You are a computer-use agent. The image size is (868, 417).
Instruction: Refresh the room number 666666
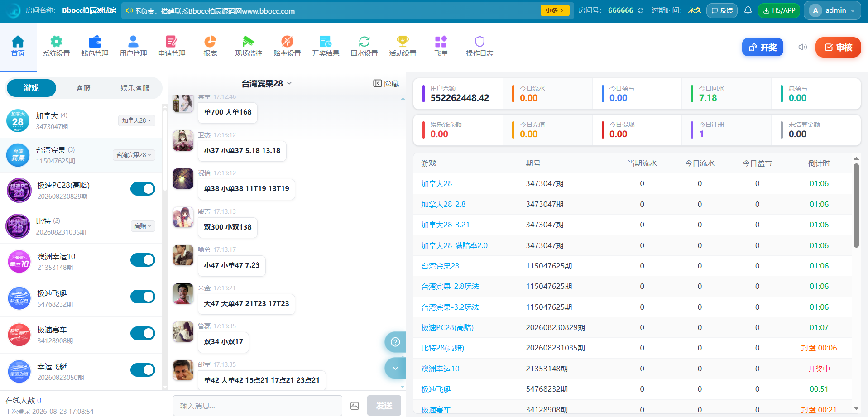coord(641,10)
